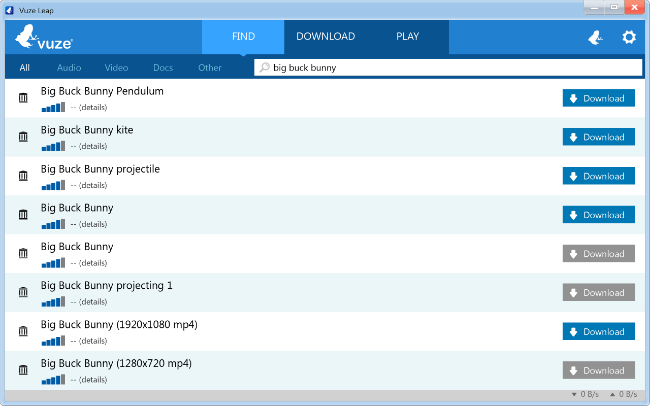Open details for Big Buck Bunny projecting 1
This screenshot has width=650, height=406.
pos(93,302)
